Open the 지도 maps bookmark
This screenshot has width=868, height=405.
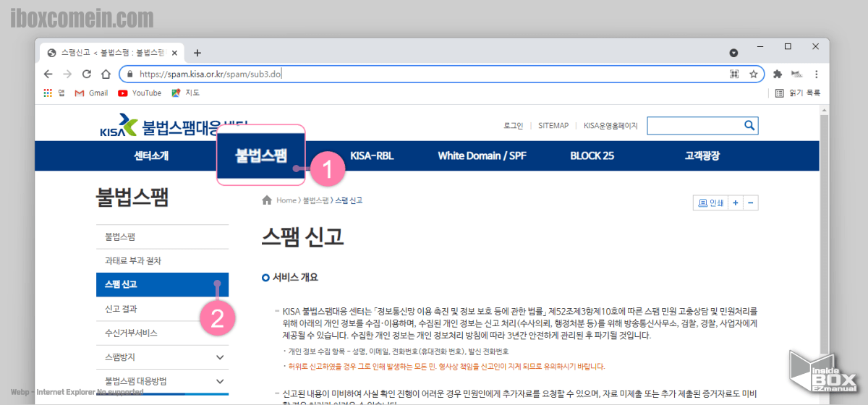[185, 93]
